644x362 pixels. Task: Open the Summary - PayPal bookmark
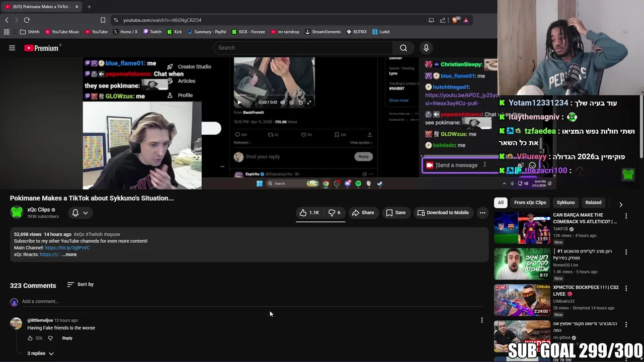click(207, 32)
